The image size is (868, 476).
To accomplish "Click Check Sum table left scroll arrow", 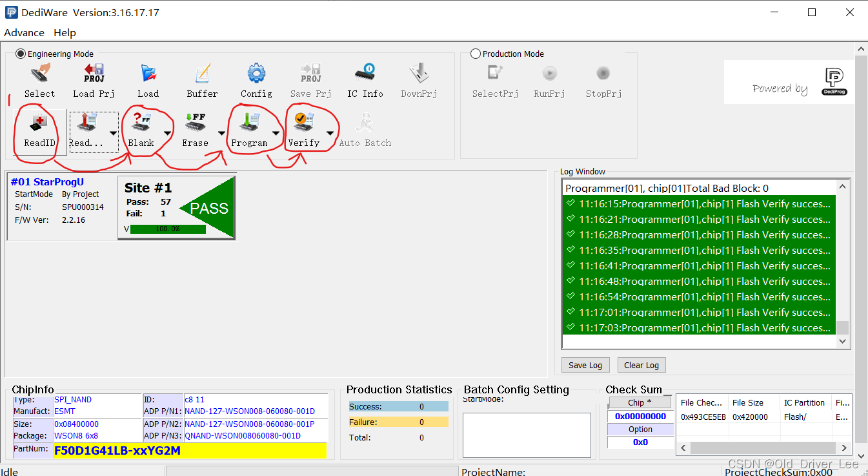I will tap(684, 448).
